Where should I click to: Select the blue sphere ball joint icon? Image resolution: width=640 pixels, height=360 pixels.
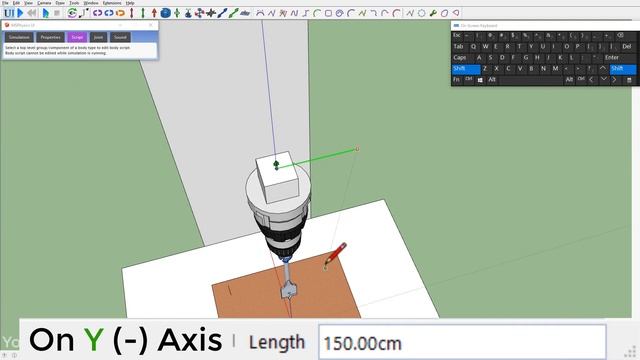click(165, 13)
